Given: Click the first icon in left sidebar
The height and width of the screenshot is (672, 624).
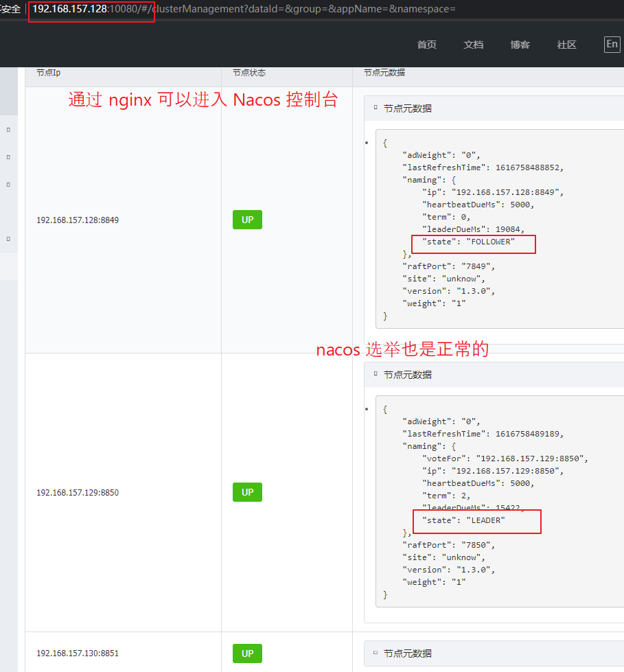Looking at the screenshot, I should pyautogui.click(x=8, y=129).
